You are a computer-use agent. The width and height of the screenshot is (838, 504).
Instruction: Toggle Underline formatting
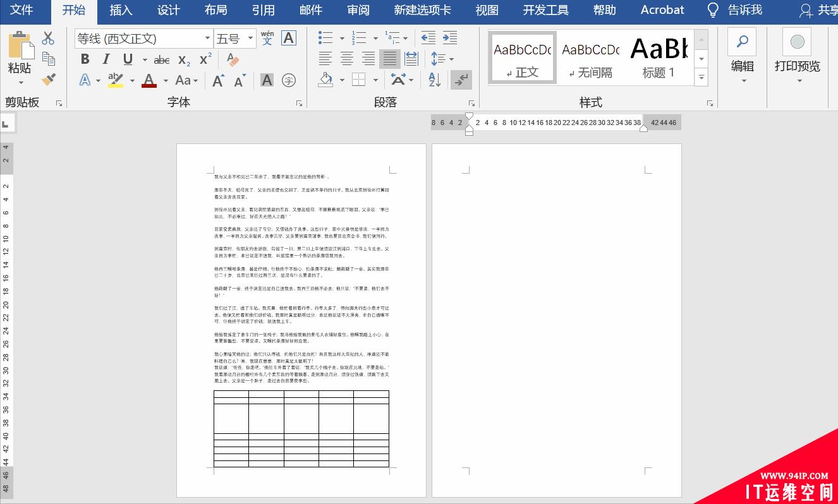[128, 59]
